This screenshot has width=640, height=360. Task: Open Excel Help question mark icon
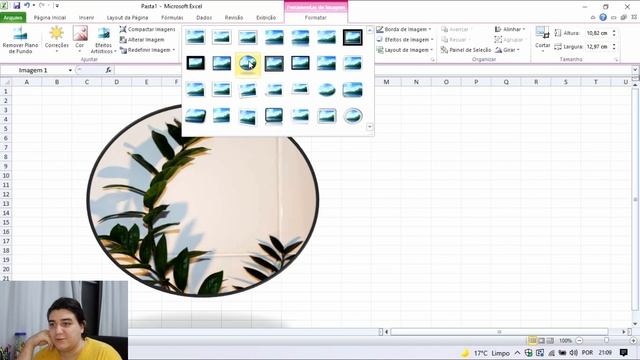pos(603,17)
